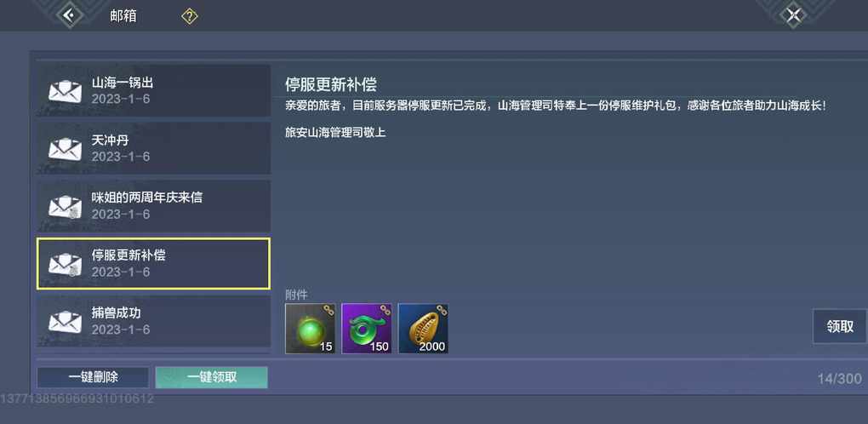
Task: Click envelope icon of 天冲丹 mail
Action: [x=65, y=149]
